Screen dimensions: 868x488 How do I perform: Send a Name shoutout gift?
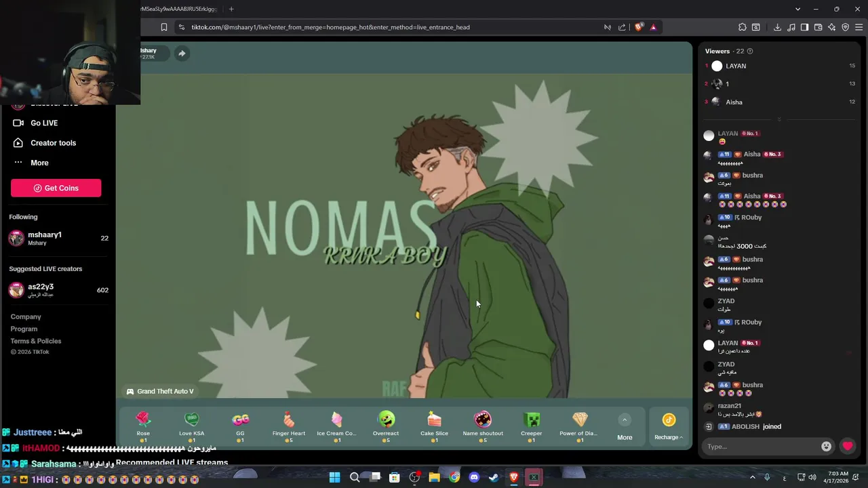coord(483,426)
